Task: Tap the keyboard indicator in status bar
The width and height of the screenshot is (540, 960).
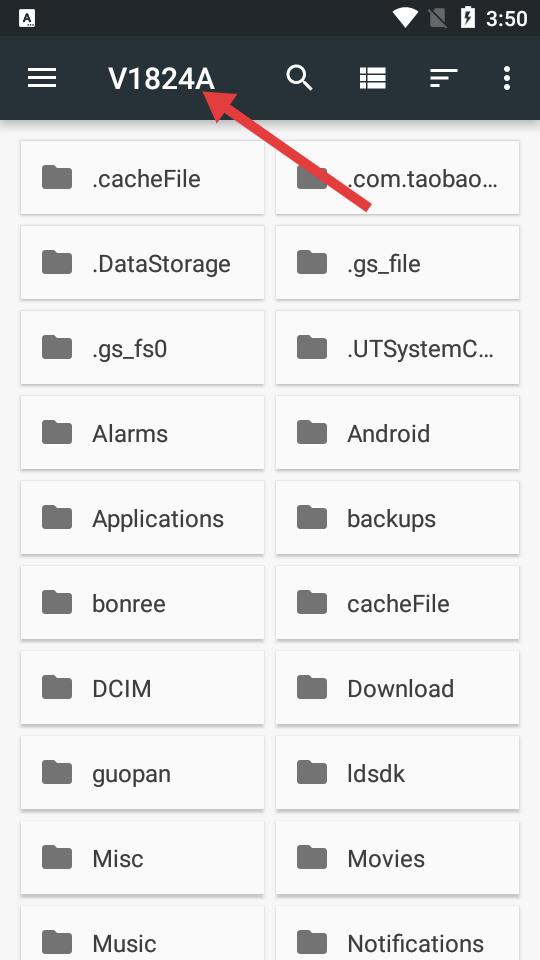Action: point(27,19)
